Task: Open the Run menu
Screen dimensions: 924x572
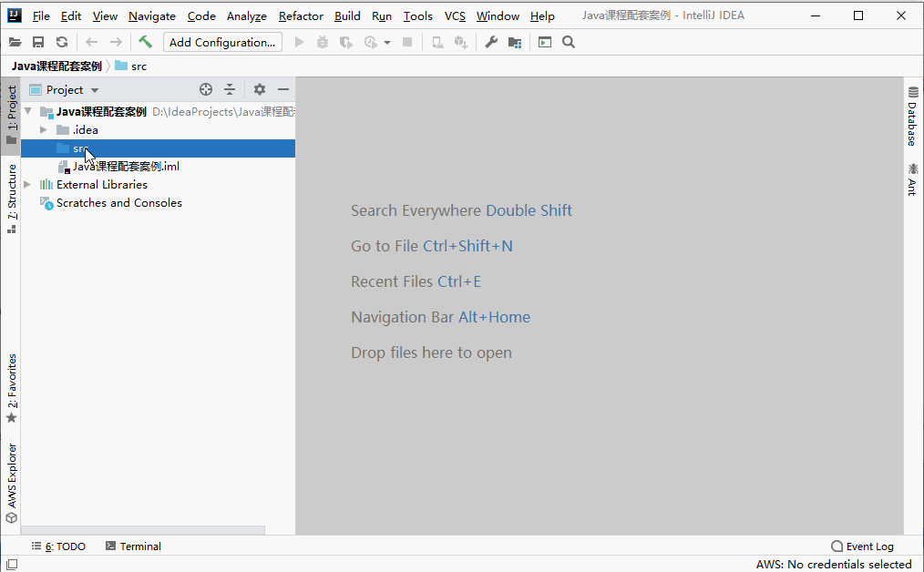Action: pyautogui.click(x=382, y=15)
